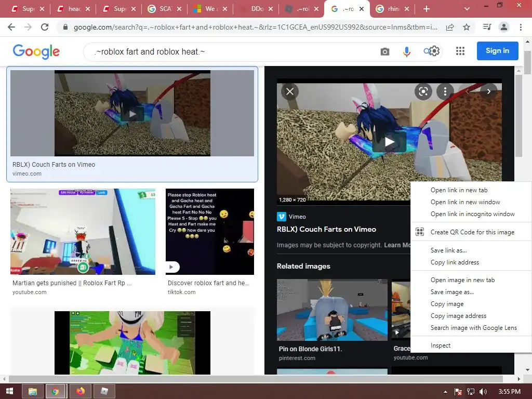
Task: Go back using the browser back arrow
Action: coord(11,27)
